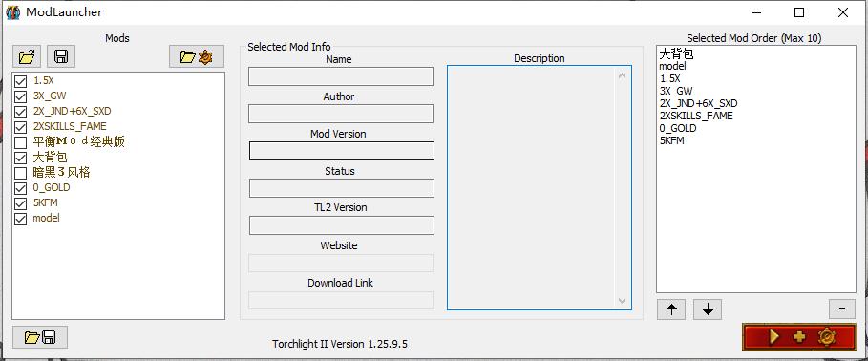Image resolution: width=868 pixels, height=361 pixels.
Task: Select model in Selected Mod Order list
Action: point(672,67)
